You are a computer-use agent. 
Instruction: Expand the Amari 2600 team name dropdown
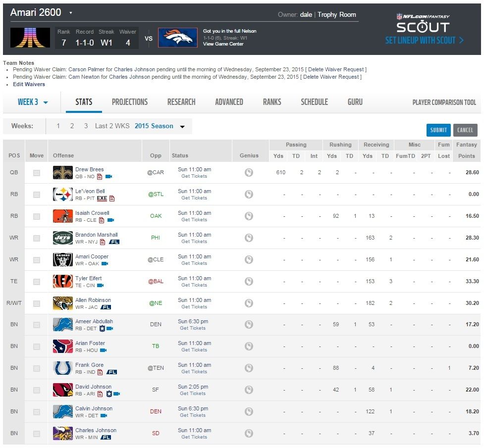click(71, 13)
